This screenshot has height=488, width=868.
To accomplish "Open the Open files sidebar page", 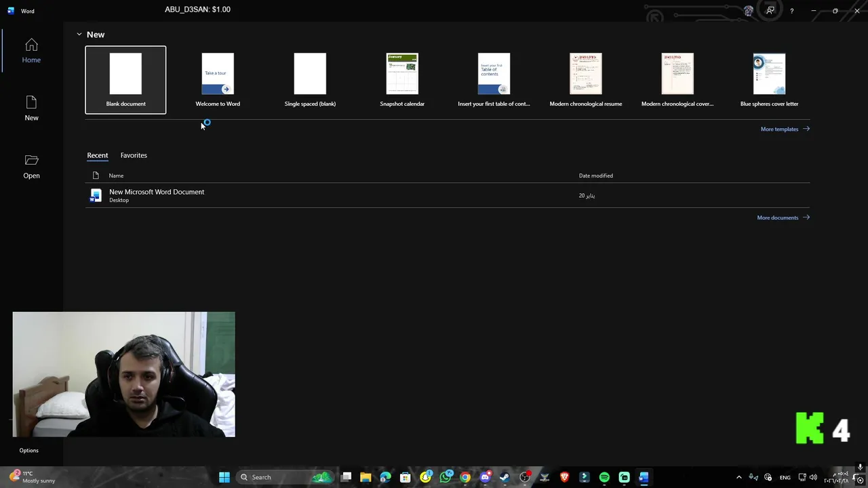I will (31, 167).
